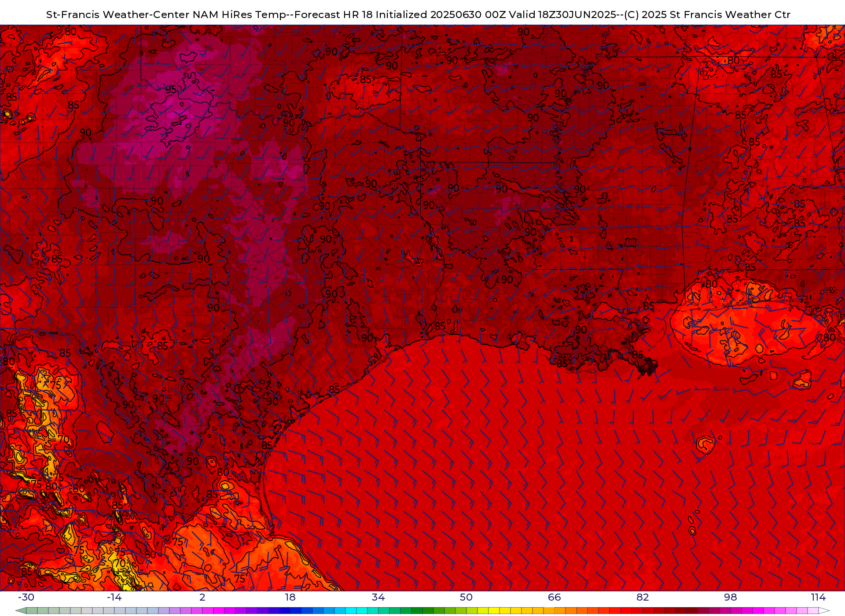Click 'St-Francis Weather-Center' at the title start
This screenshot has width=845, height=616.
click(x=118, y=15)
